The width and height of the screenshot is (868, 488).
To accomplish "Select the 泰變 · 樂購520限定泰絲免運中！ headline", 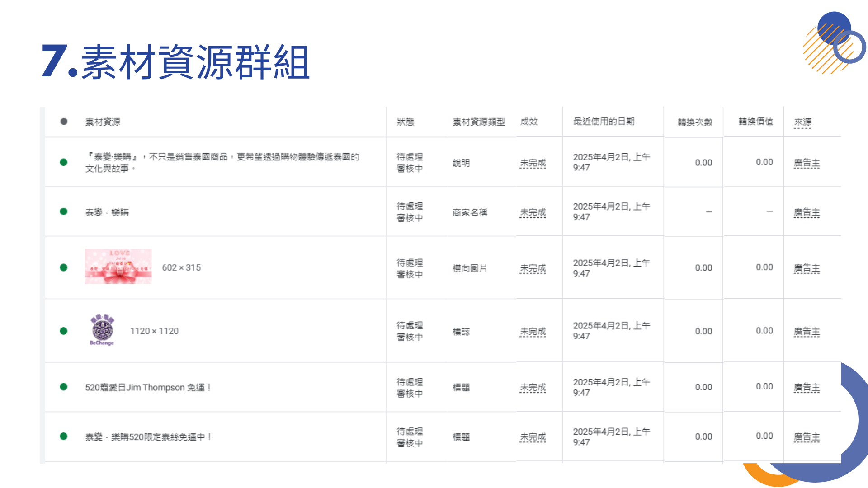I will tap(148, 437).
